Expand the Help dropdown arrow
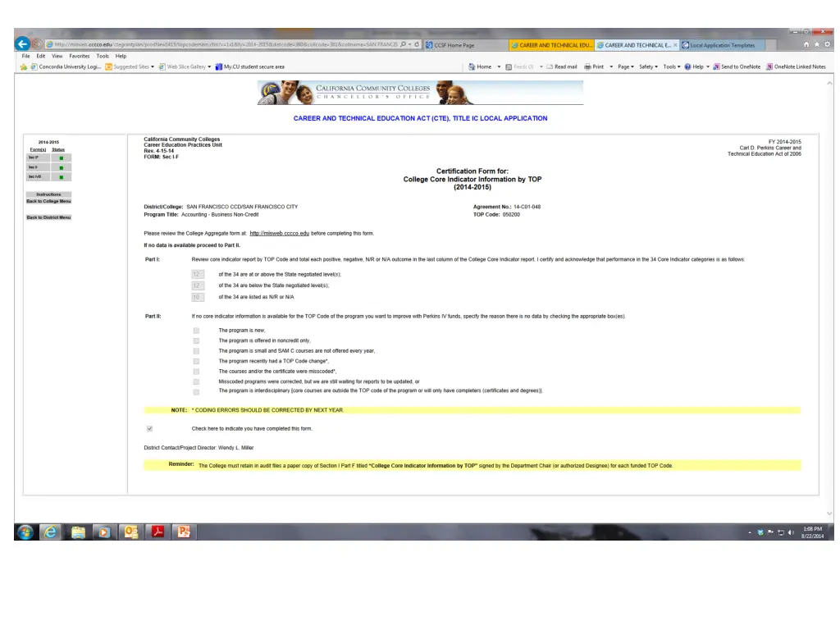The image size is (840, 630). click(x=708, y=67)
